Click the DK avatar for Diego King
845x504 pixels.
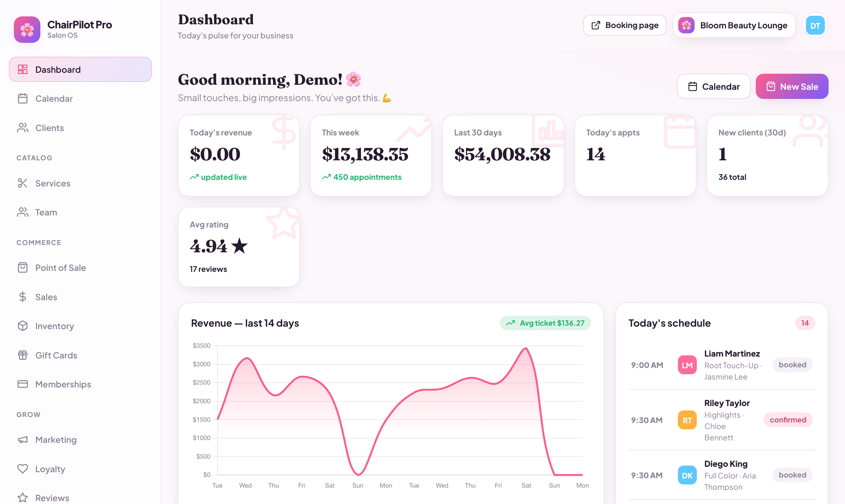click(x=687, y=475)
